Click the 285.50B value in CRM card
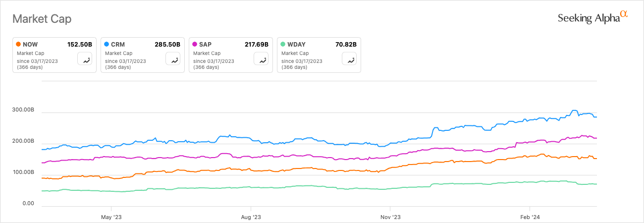This screenshot has width=644, height=223. 167,44
